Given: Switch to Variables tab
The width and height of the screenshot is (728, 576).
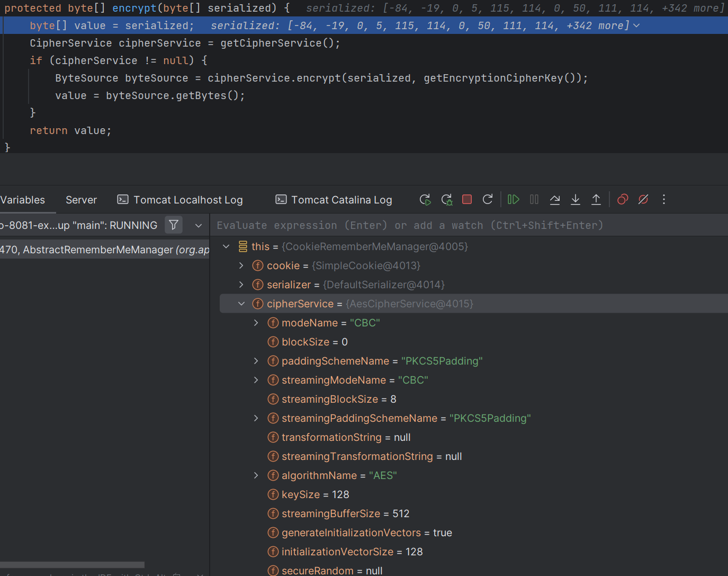Looking at the screenshot, I should [23, 200].
